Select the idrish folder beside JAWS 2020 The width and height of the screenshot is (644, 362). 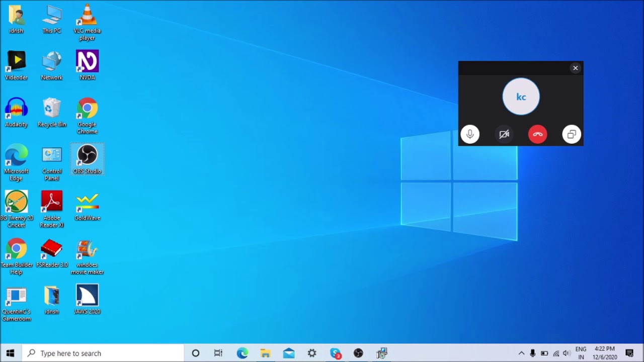coord(52,300)
